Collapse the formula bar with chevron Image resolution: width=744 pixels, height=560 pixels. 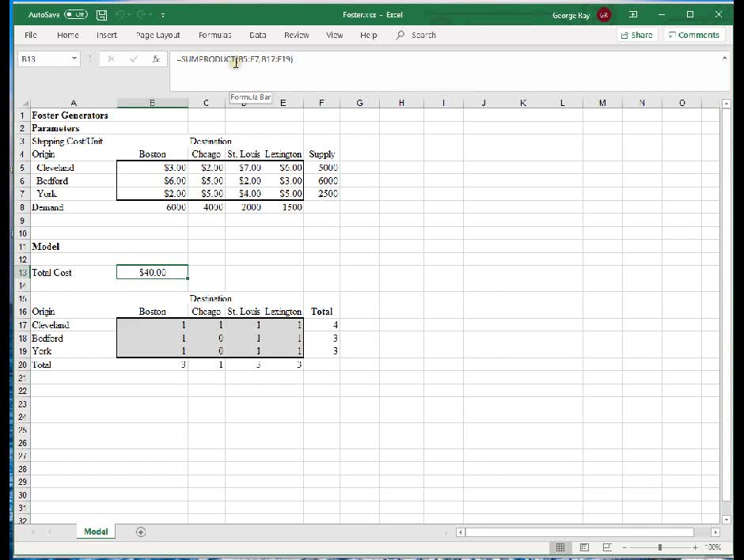click(x=724, y=59)
